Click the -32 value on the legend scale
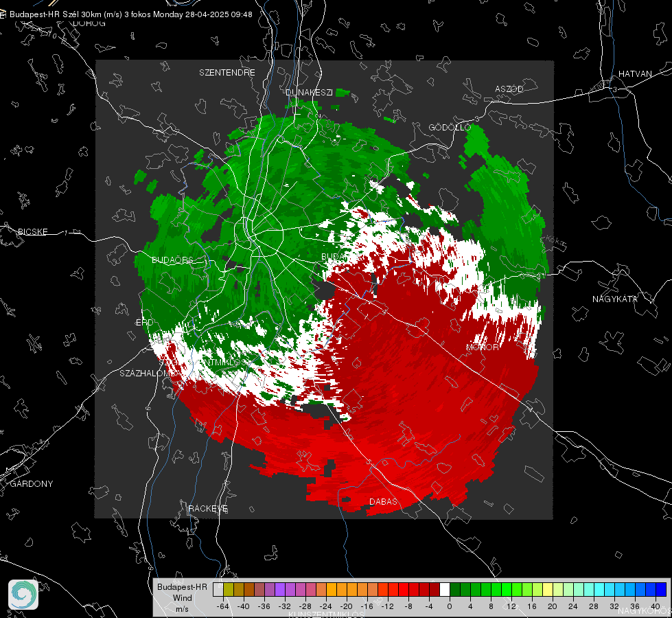The image size is (672, 618). 285,606
